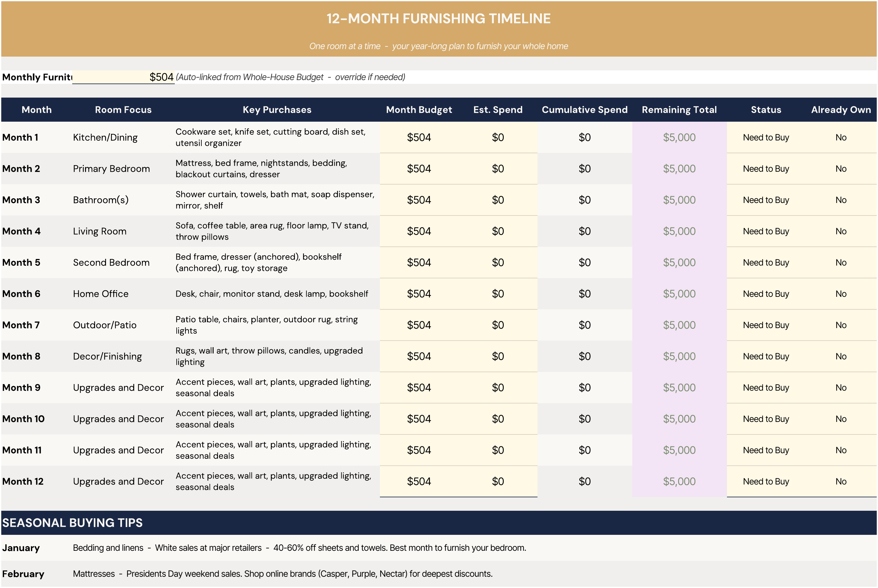Image resolution: width=878 pixels, height=588 pixels.
Task: Open the Month 1 Need to Buy status
Action: 766,137
